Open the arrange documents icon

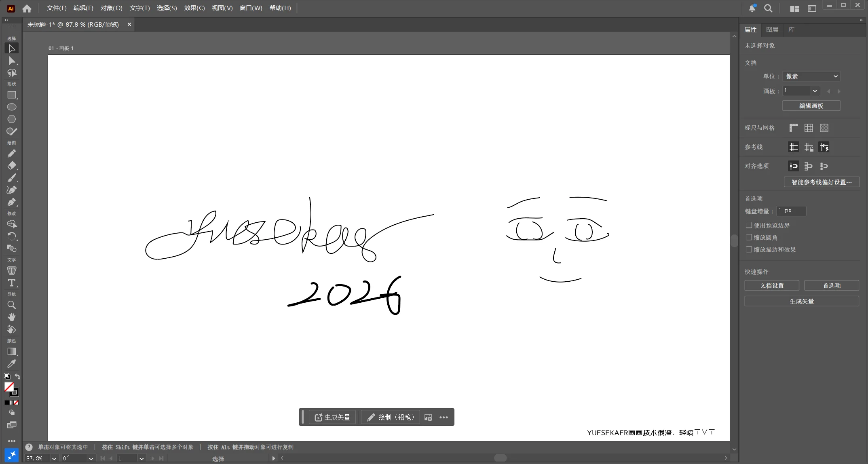click(x=794, y=8)
